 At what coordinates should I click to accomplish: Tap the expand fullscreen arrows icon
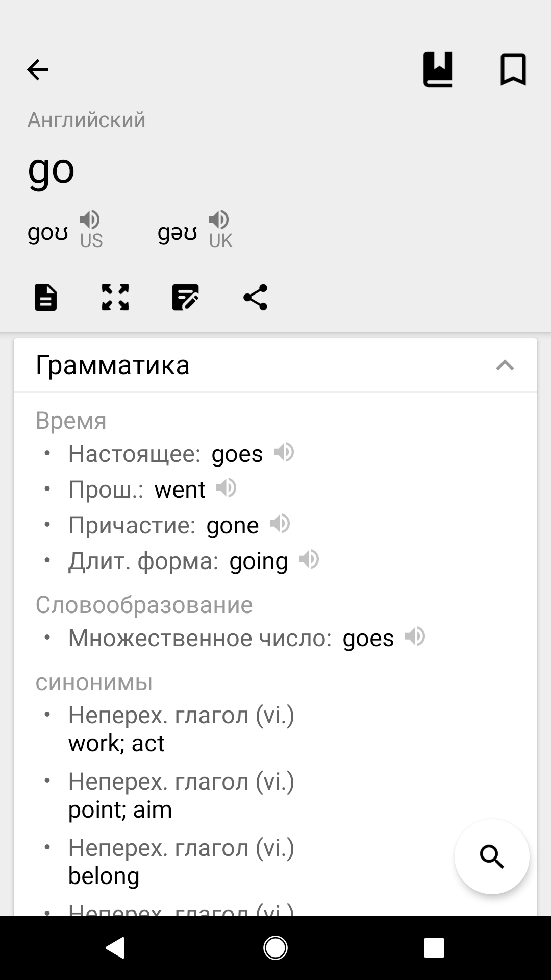[115, 297]
